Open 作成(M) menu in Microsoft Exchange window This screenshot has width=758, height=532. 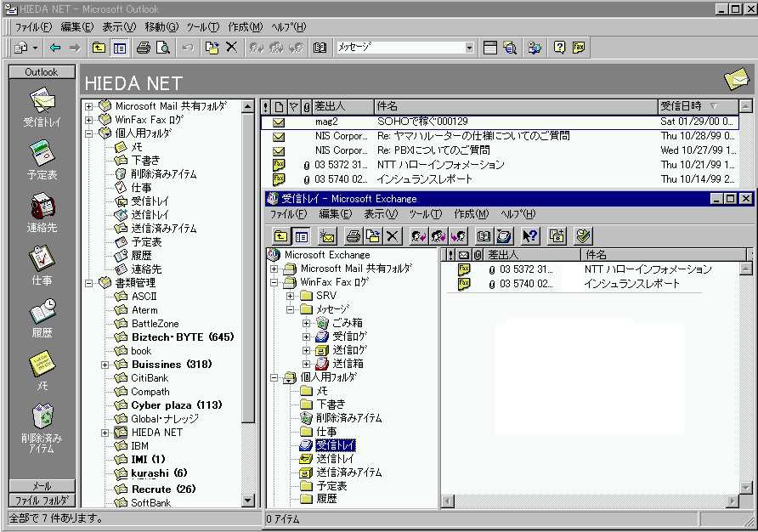tap(472, 214)
